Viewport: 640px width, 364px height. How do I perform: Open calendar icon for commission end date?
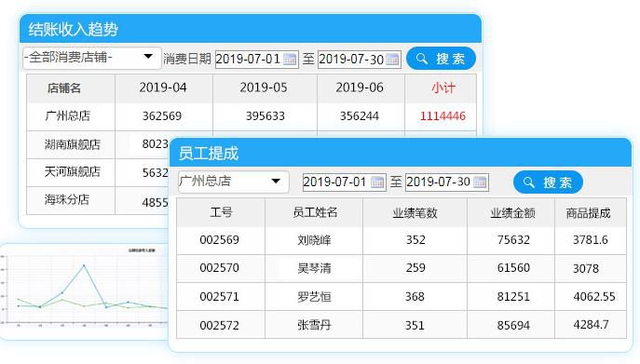(480, 182)
